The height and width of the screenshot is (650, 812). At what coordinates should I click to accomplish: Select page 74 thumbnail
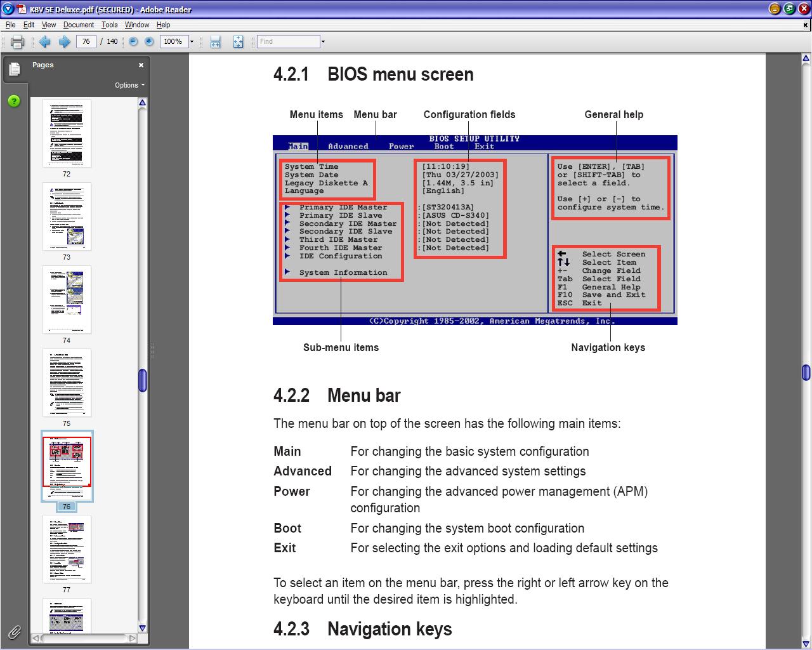tap(67, 300)
